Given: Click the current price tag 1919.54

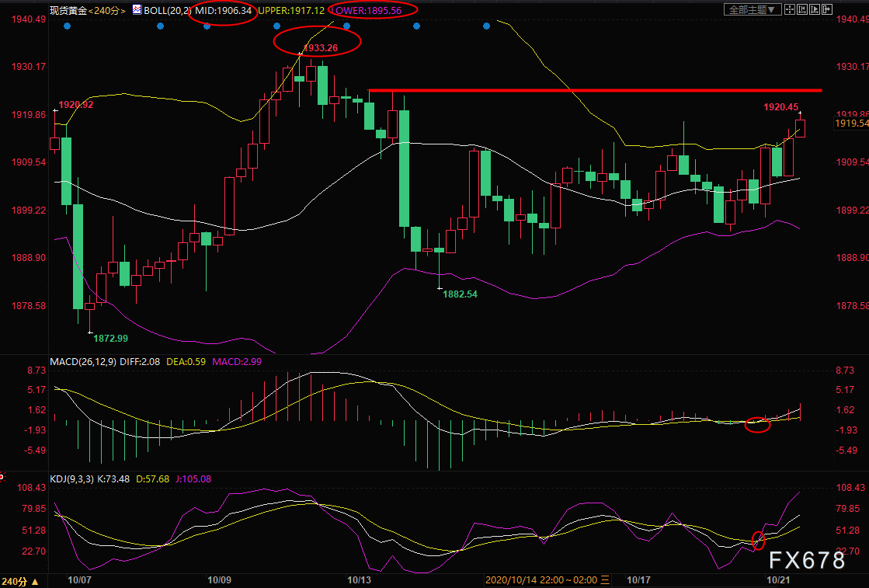Looking at the screenshot, I should coord(851,124).
